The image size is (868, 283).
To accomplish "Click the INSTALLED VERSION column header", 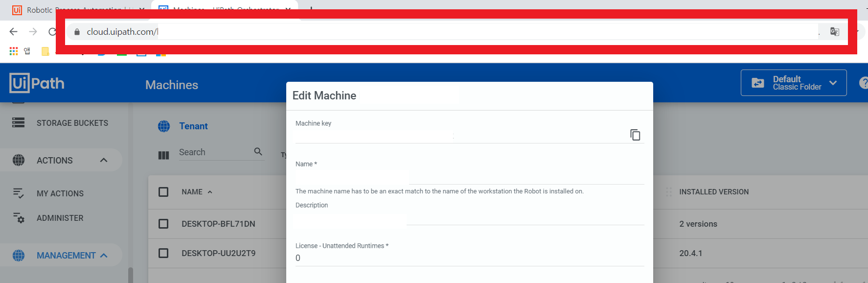I will [714, 192].
